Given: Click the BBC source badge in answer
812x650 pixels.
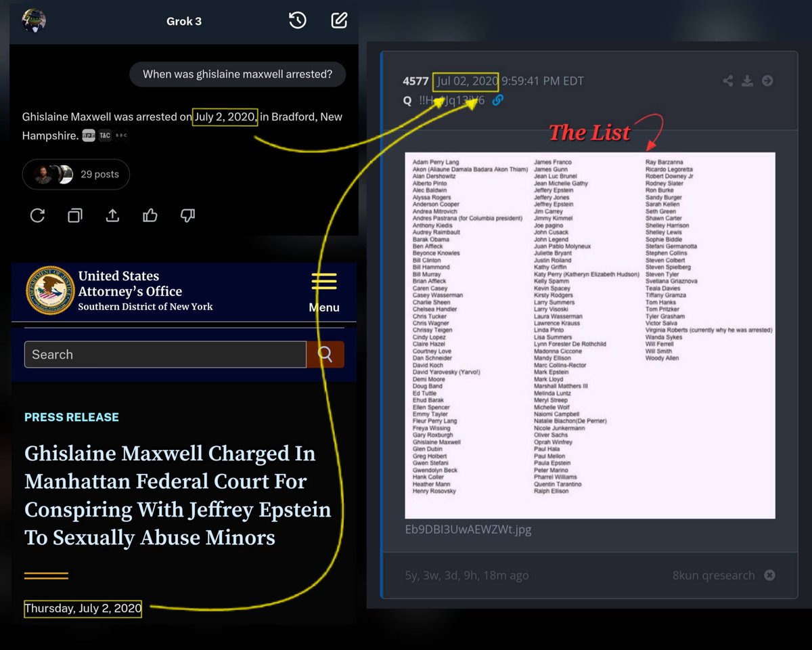Looking at the screenshot, I should click(x=121, y=135).
